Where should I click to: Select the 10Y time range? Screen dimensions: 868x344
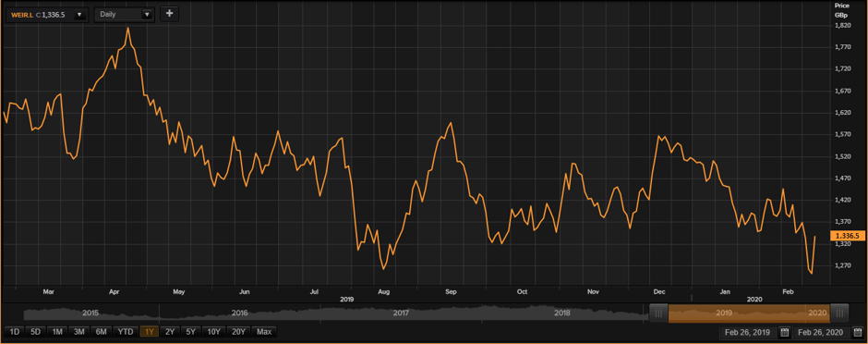click(214, 332)
